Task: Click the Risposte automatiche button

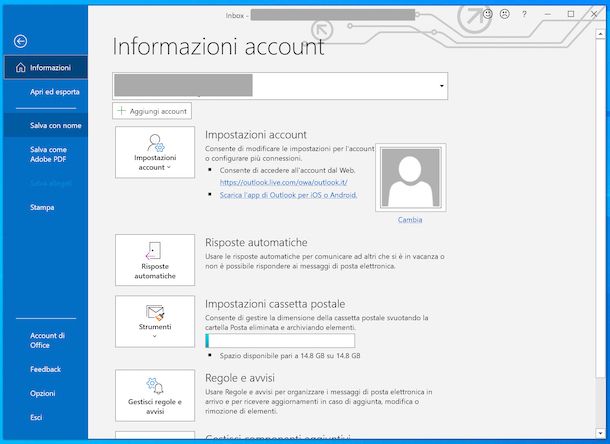Action: (155, 260)
